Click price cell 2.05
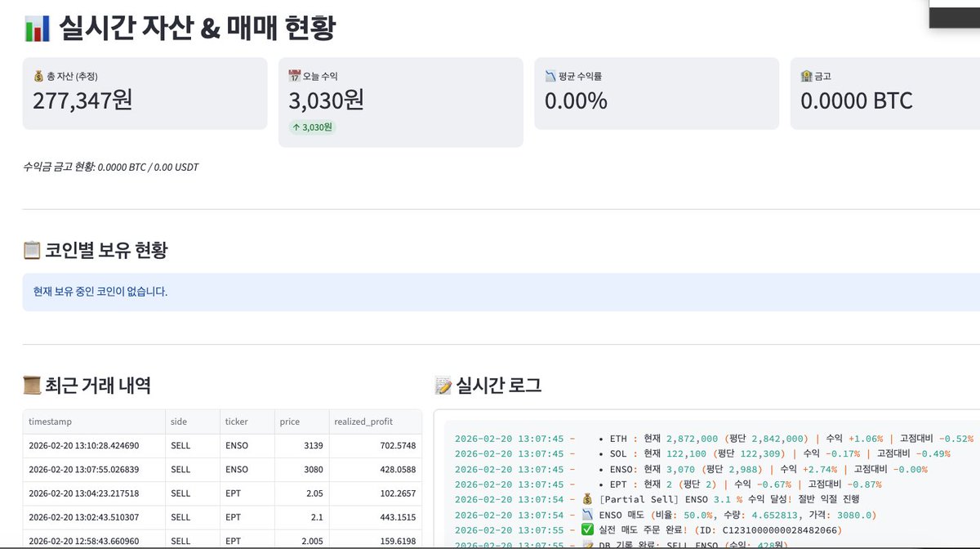Viewport: 980px width, 549px height. pos(301,493)
